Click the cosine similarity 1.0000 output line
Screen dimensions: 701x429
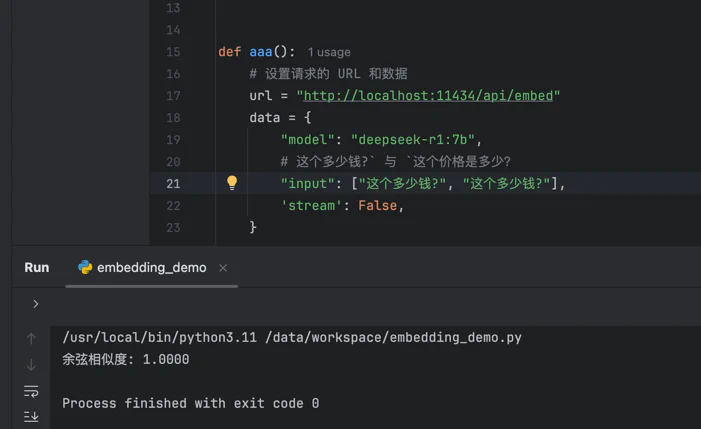point(126,360)
